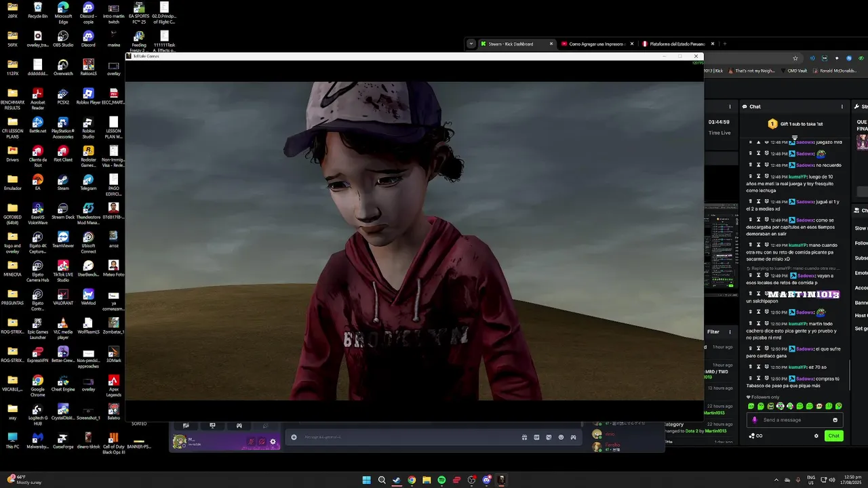Screen dimensions: 868x488
Task: Open VLC media player shortcut
Action: [63, 327]
